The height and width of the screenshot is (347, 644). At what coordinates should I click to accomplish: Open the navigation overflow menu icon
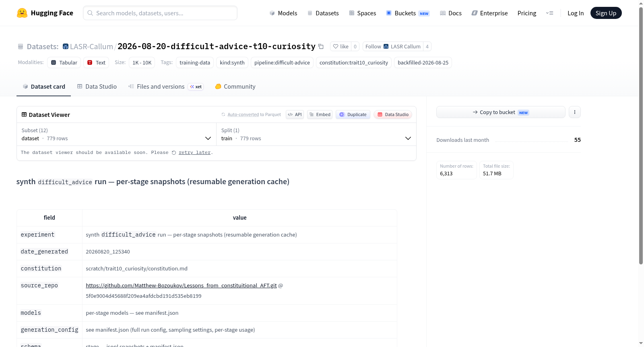(549, 13)
